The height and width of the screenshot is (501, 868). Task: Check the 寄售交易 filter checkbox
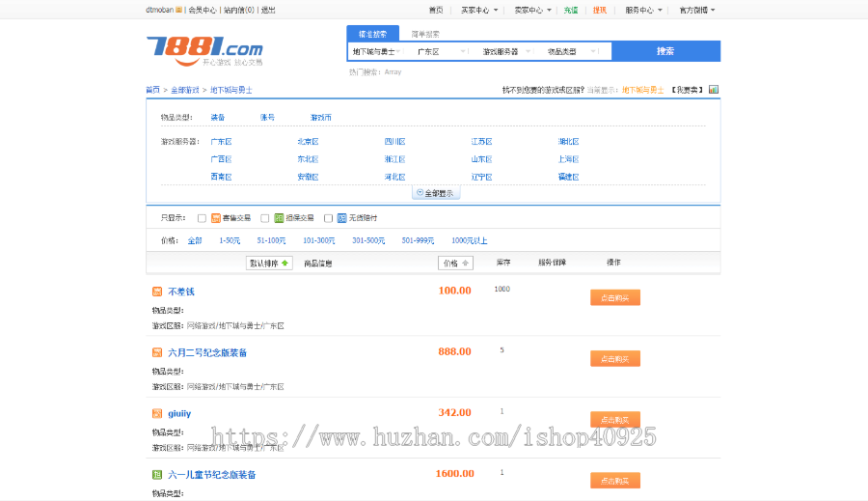click(202, 218)
